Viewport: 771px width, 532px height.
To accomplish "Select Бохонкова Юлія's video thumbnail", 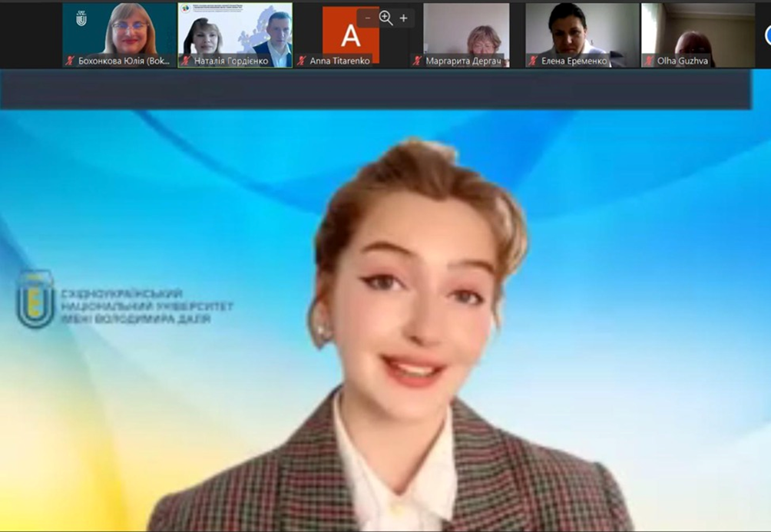I will point(119,29).
